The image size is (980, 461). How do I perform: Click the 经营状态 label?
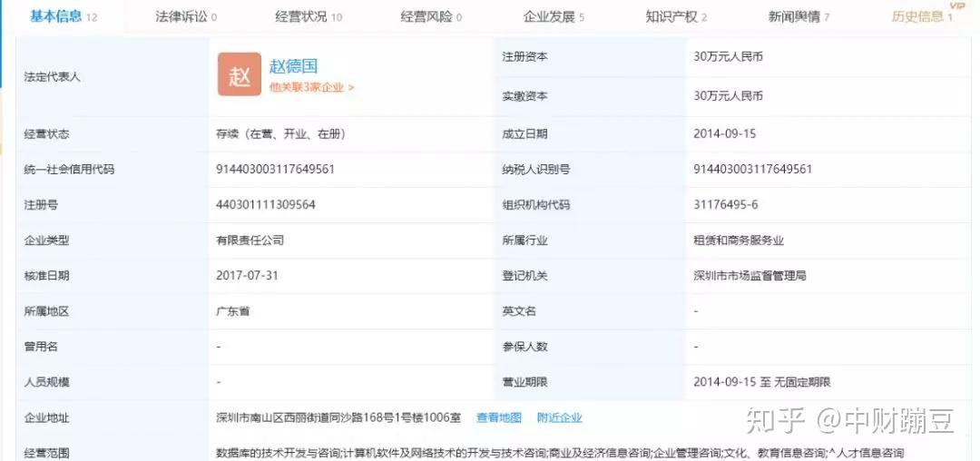tap(46, 133)
